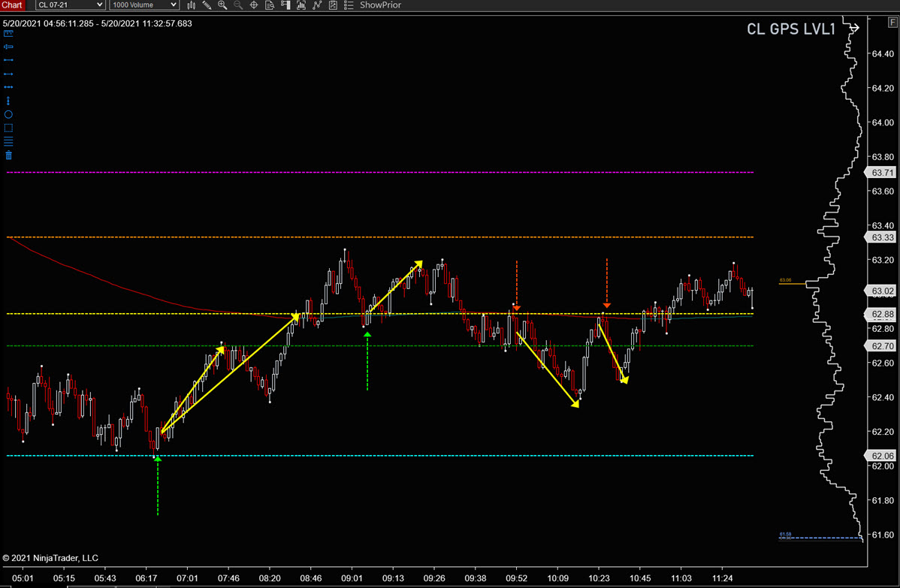The height and width of the screenshot is (588, 900).
Task: Click the 62.70 price marker
Action: click(x=881, y=346)
